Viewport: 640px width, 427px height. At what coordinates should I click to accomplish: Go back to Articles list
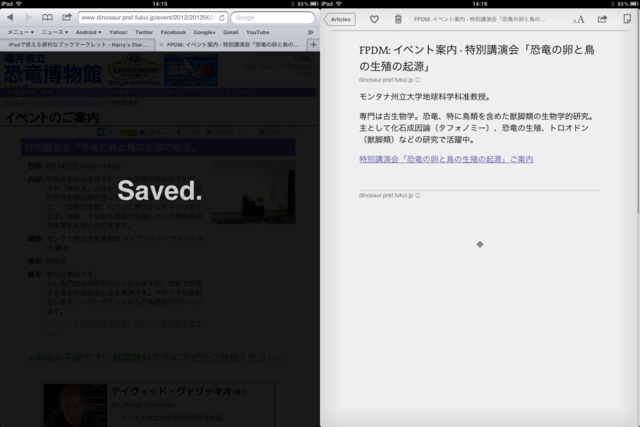pyautogui.click(x=340, y=19)
